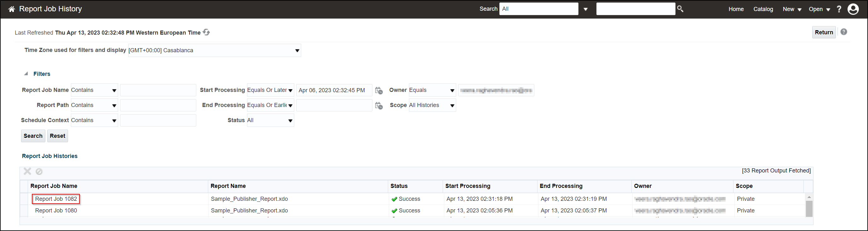The image size is (868, 231).
Task: Click the delete X icon above table
Action: (27, 172)
